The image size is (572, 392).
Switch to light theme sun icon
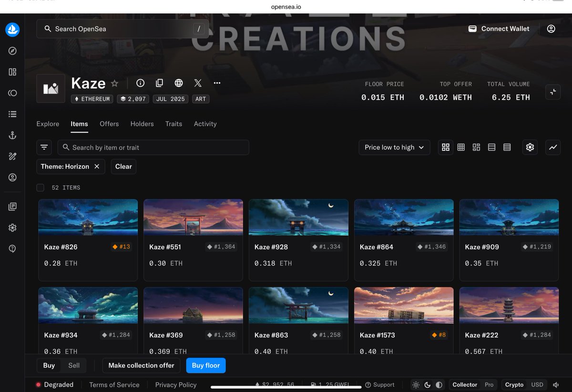[x=416, y=385]
